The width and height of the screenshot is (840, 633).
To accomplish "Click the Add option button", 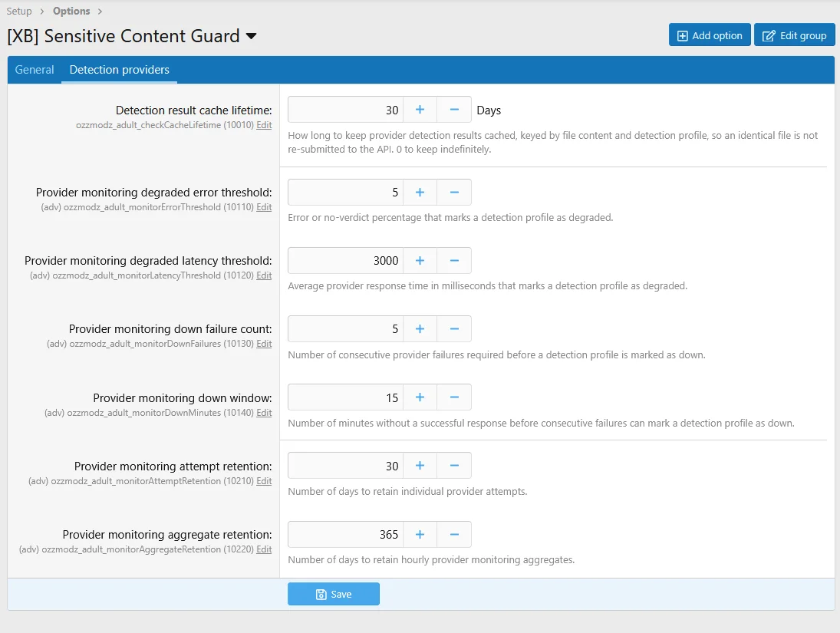I will pyautogui.click(x=710, y=35).
